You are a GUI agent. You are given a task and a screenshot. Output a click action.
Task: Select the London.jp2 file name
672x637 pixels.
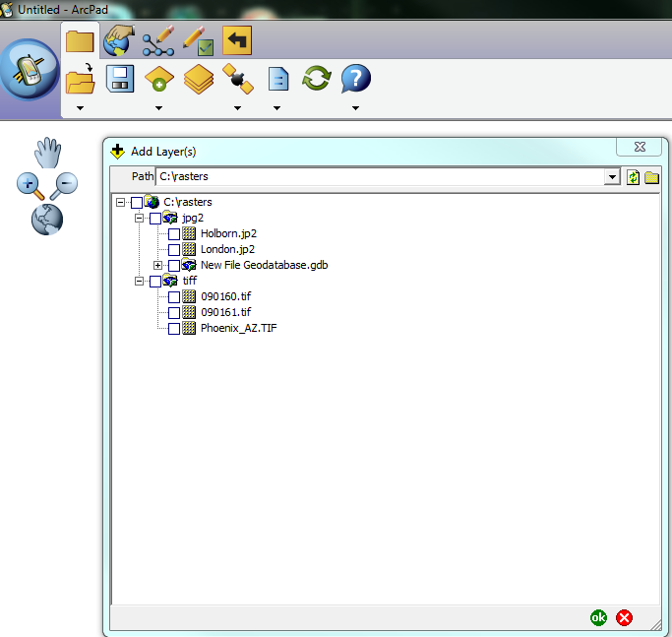227,250
